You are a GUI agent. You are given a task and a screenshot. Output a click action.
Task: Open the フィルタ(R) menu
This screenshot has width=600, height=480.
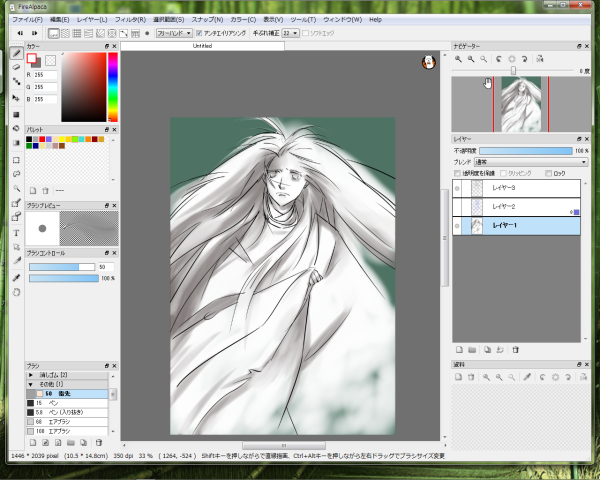(x=130, y=20)
